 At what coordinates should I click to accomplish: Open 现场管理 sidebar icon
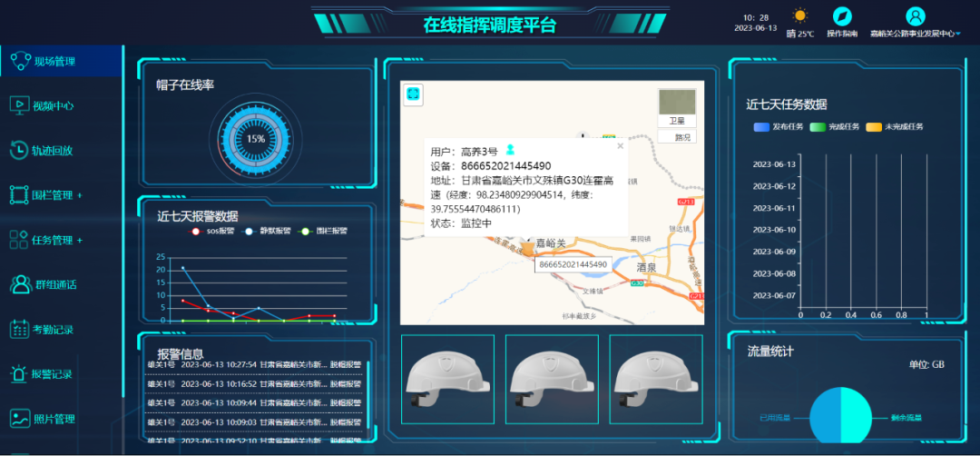click(x=21, y=61)
